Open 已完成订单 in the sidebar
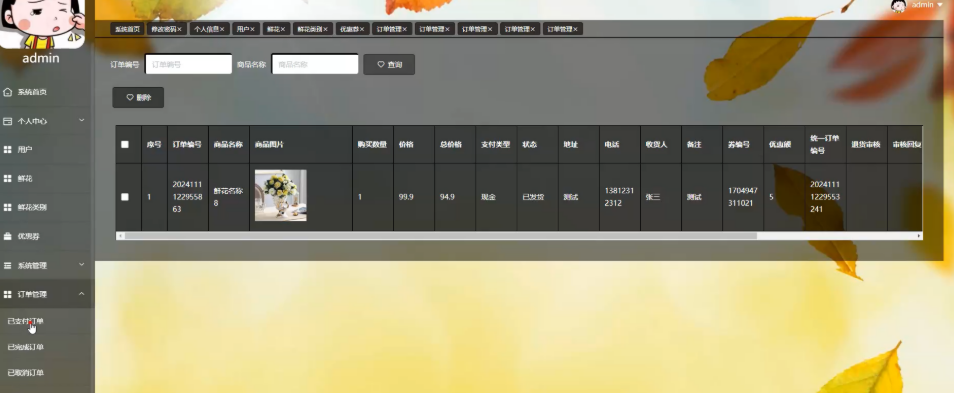This screenshot has height=393, width=954. click(x=26, y=347)
